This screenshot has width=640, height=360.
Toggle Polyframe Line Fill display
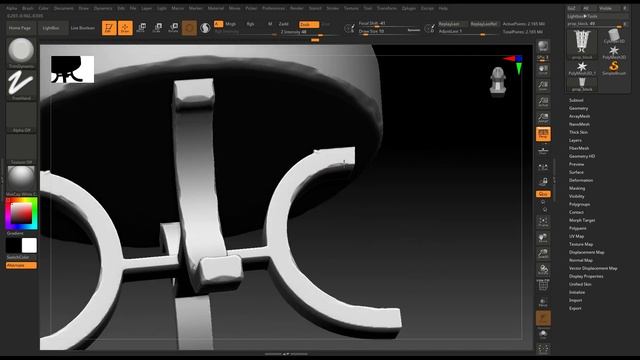pos(543,286)
